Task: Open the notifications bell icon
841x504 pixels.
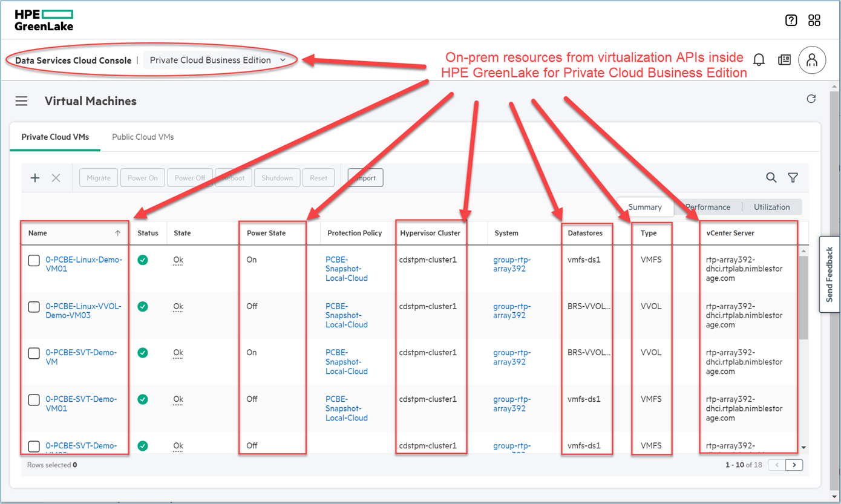Action: 759,59
